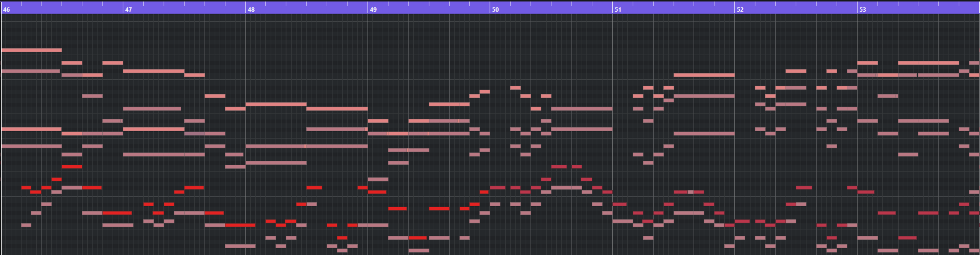Viewport: 980px width, 255px height.
Task: Select the highest note in bar 49
Action: coord(485,92)
